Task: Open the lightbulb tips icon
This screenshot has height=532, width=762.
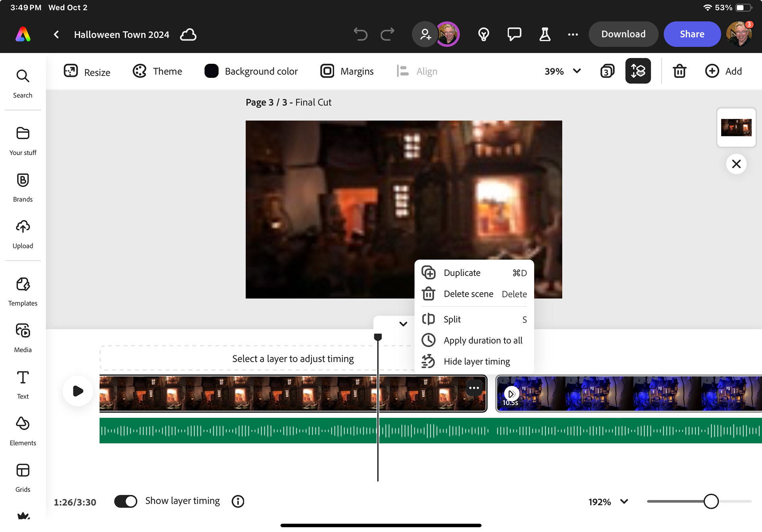Action: point(483,35)
